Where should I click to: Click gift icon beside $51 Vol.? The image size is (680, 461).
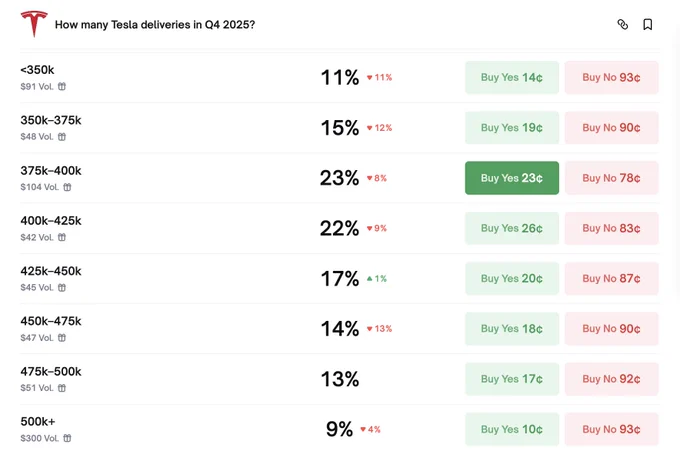tap(62, 388)
